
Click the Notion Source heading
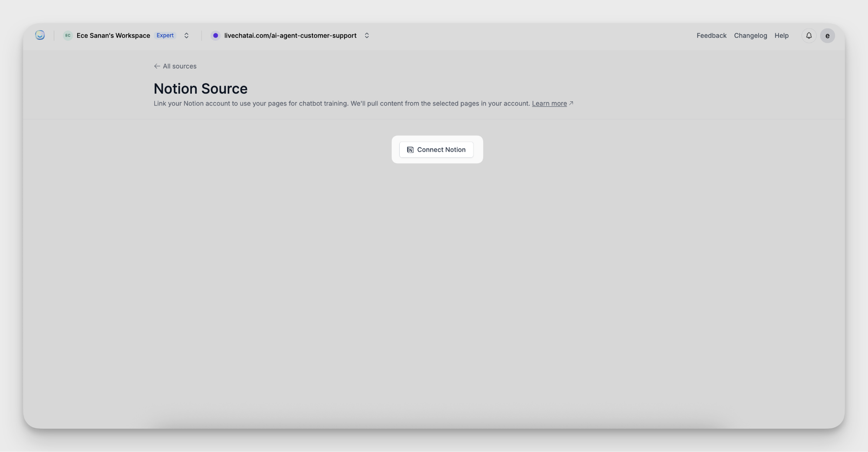(x=201, y=89)
